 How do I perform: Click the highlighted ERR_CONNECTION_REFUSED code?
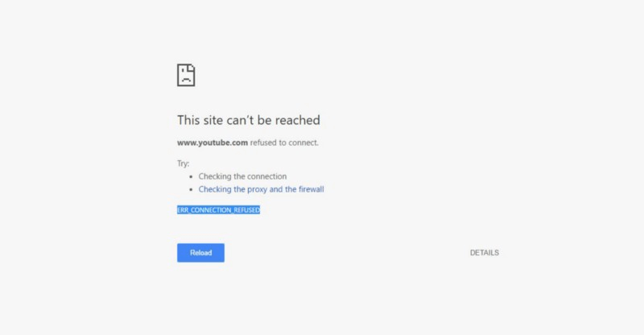tap(218, 210)
